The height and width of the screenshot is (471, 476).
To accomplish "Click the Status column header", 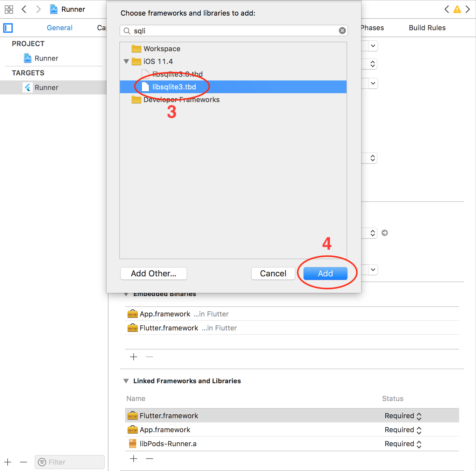I will pos(393,398).
